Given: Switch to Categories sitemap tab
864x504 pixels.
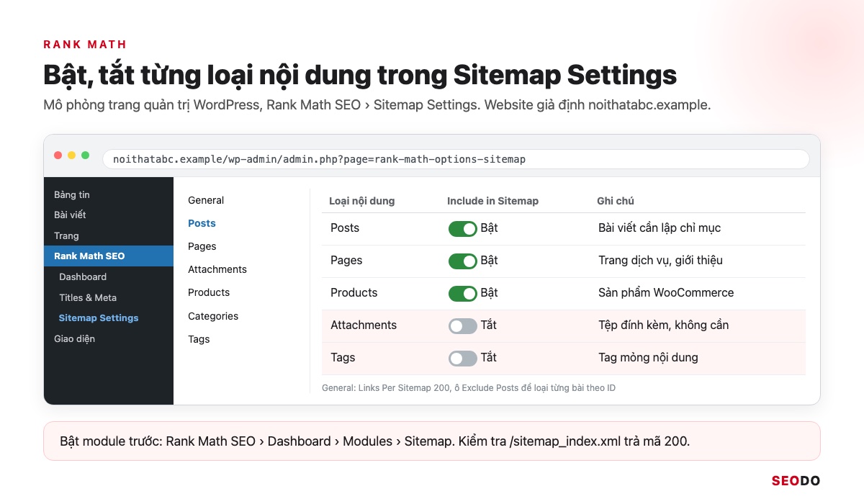Looking at the screenshot, I should coord(213,316).
